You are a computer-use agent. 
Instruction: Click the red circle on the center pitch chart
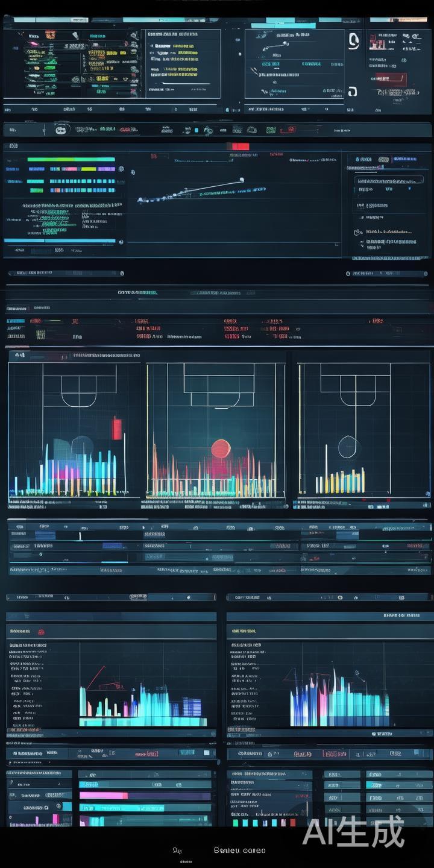tap(220, 449)
